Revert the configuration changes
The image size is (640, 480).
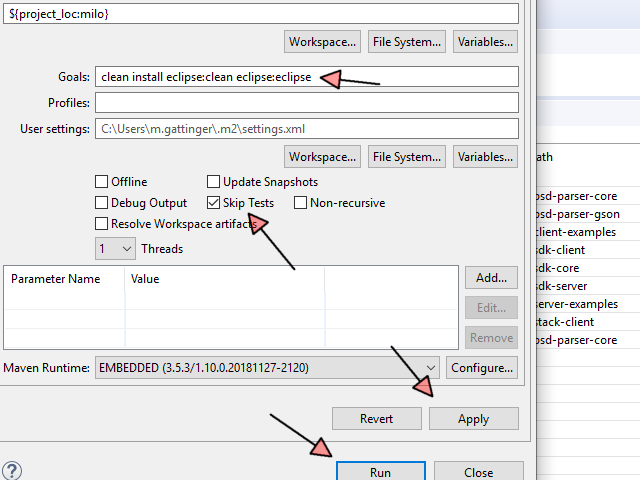(x=376, y=418)
